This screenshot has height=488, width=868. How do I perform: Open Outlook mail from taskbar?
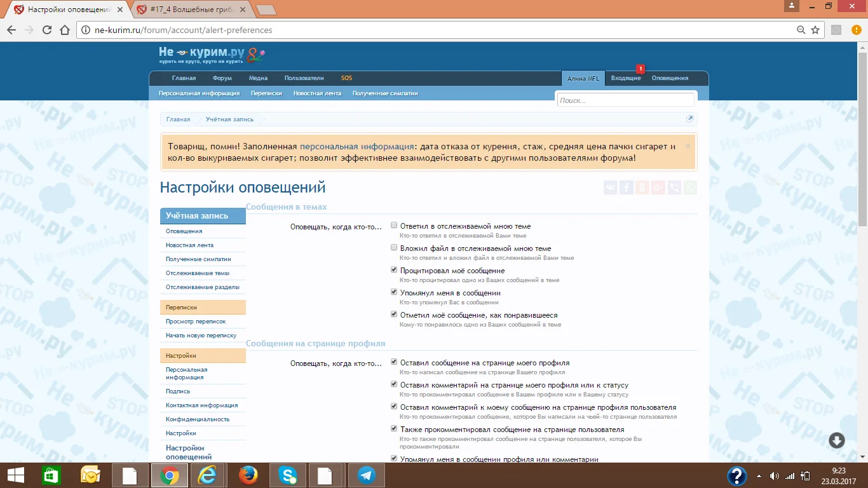pyautogui.click(x=91, y=475)
